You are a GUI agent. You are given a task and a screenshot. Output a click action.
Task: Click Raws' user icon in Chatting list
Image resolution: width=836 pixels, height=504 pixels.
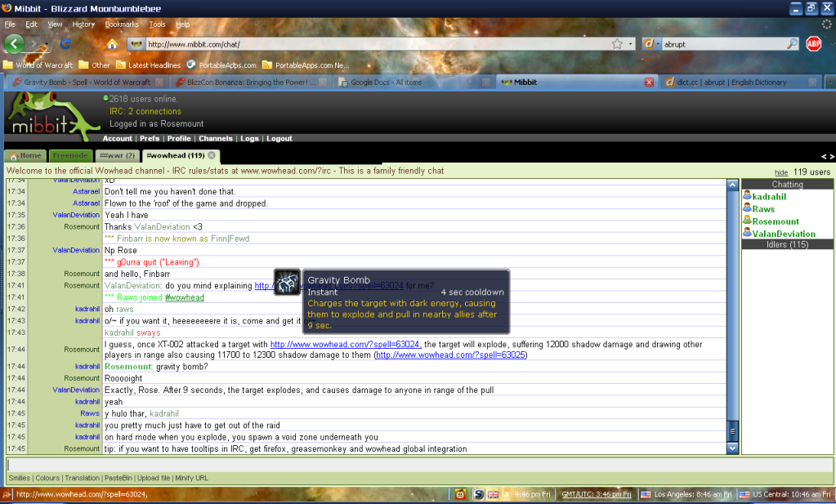click(747, 207)
